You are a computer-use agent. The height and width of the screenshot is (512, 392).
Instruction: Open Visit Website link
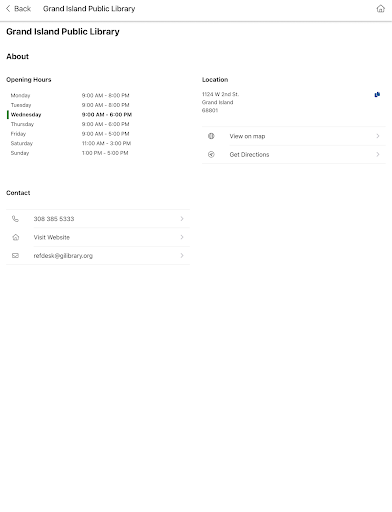[98, 237]
